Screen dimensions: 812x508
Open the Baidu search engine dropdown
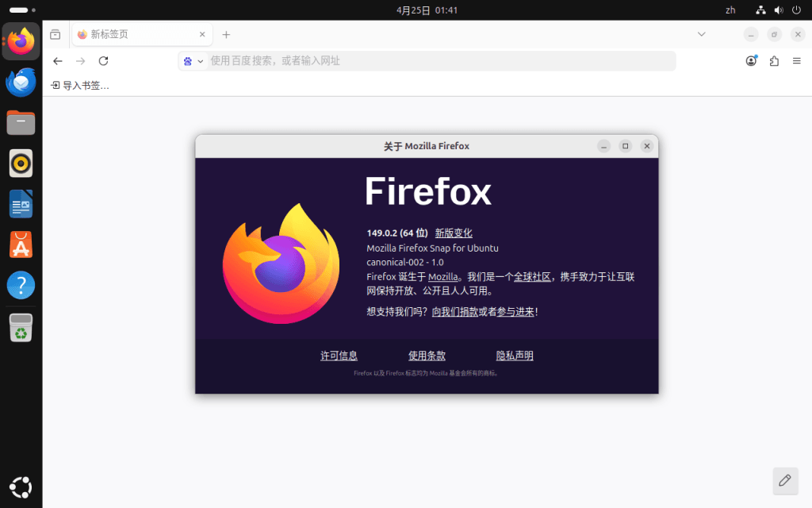click(193, 61)
